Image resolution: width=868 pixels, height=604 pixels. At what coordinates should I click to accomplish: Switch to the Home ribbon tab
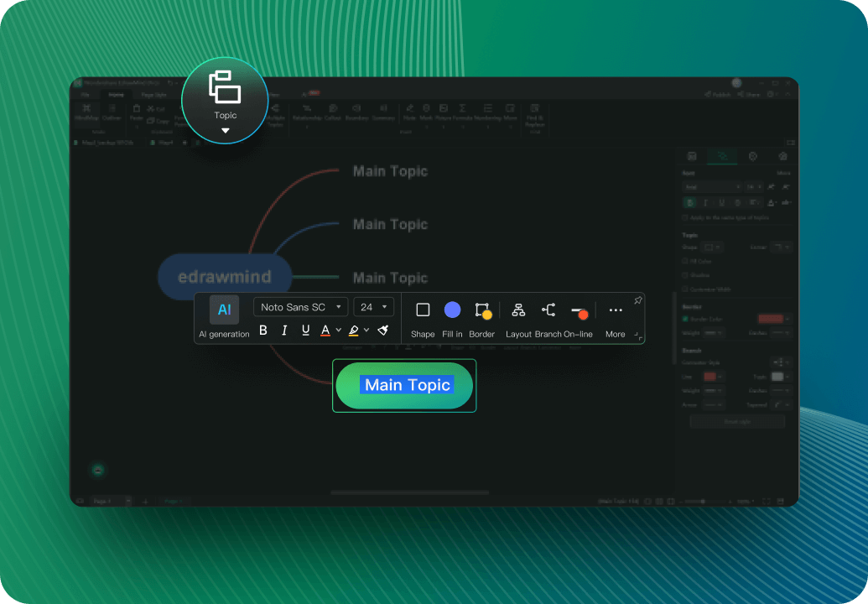(117, 95)
